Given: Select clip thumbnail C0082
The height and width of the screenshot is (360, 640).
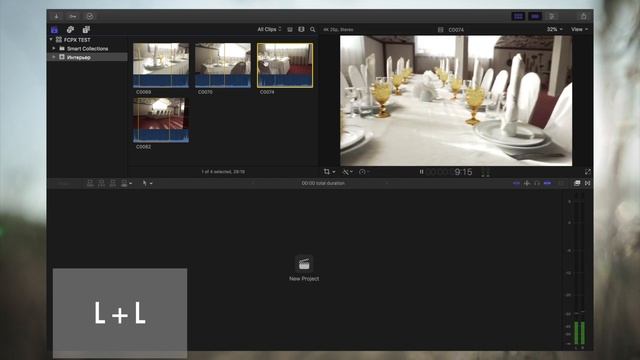Looking at the screenshot, I should (x=161, y=120).
